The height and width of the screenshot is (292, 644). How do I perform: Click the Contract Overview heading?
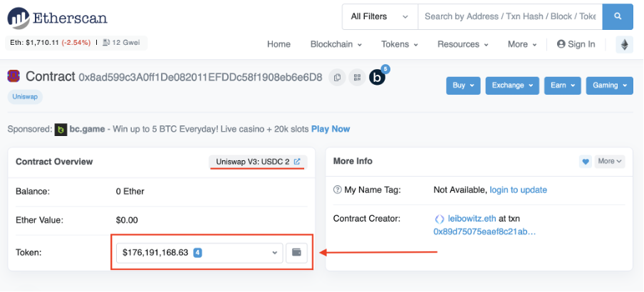[54, 162]
